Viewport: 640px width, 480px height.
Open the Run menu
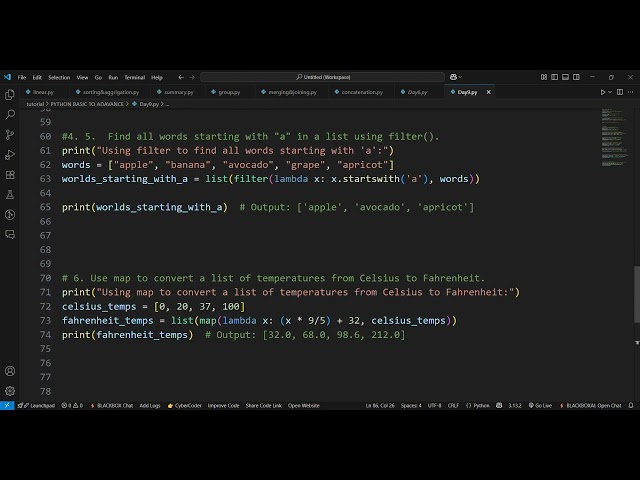(113, 77)
